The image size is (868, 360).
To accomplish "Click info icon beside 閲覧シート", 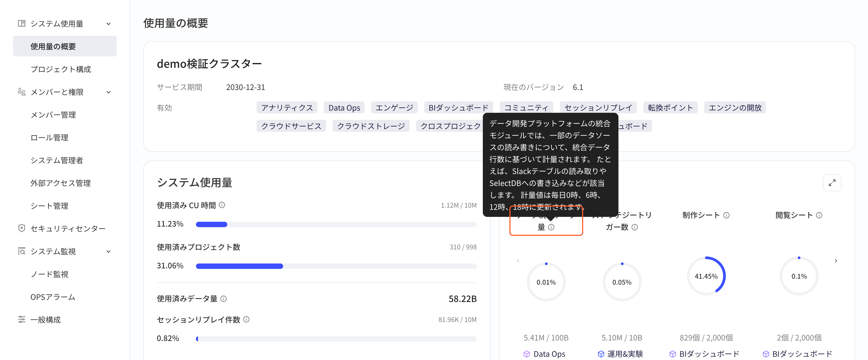I will tap(819, 215).
